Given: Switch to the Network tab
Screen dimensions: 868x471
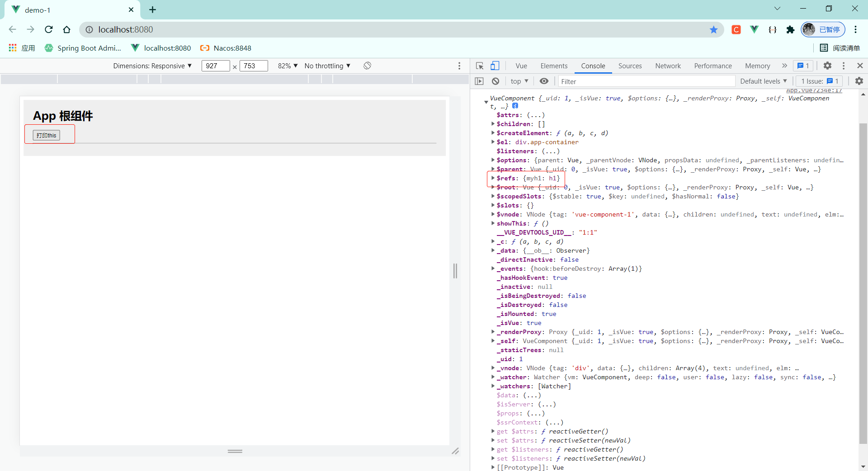Looking at the screenshot, I should coord(668,66).
